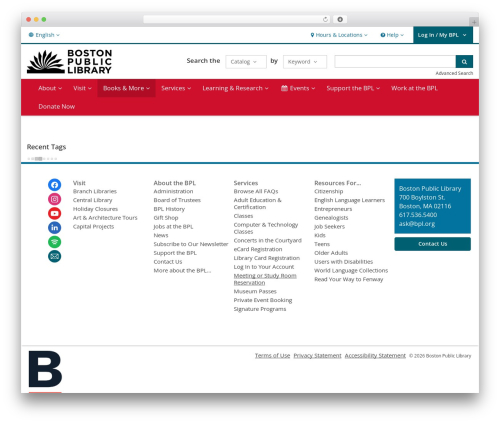Open the Instagram social icon
Image resolution: width=500 pixels, height=423 pixels.
point(55,199)
